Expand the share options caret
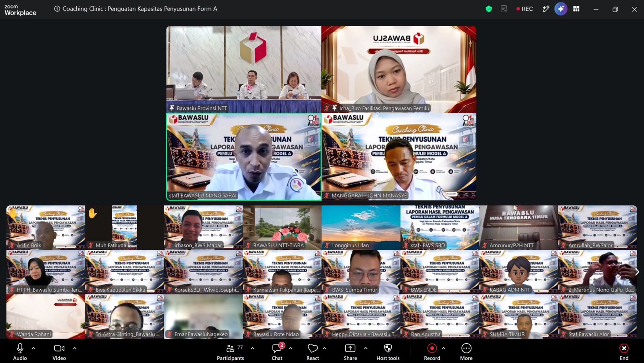644x363 pixels. (365, 348)
